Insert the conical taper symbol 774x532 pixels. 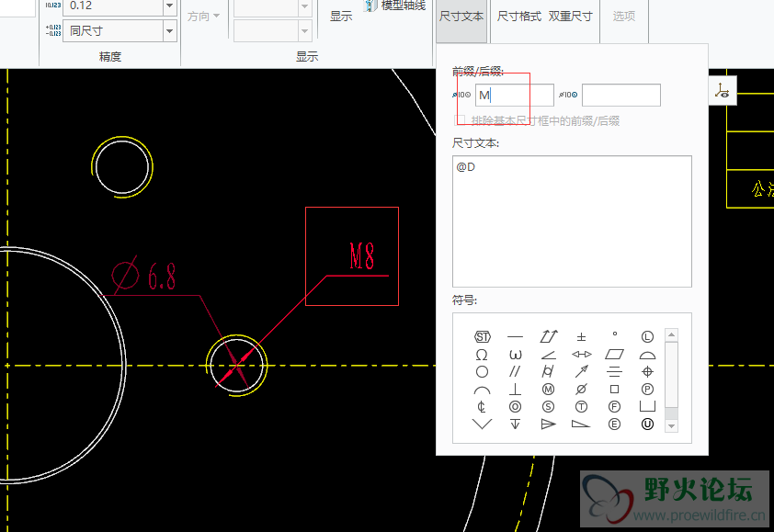(548, 424)
